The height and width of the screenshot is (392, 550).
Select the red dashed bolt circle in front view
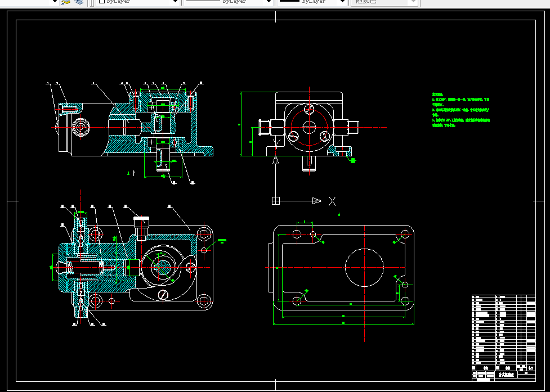[309, 127]
